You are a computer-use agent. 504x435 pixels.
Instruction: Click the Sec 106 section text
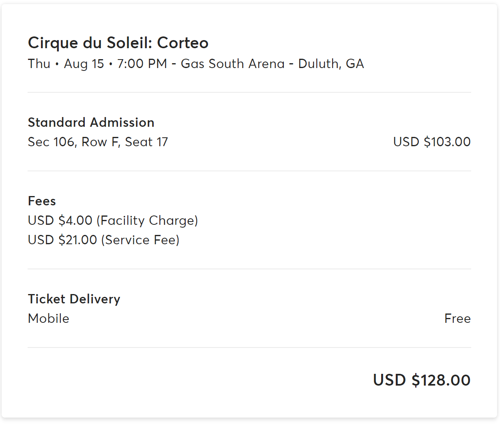tap(51, 142)
